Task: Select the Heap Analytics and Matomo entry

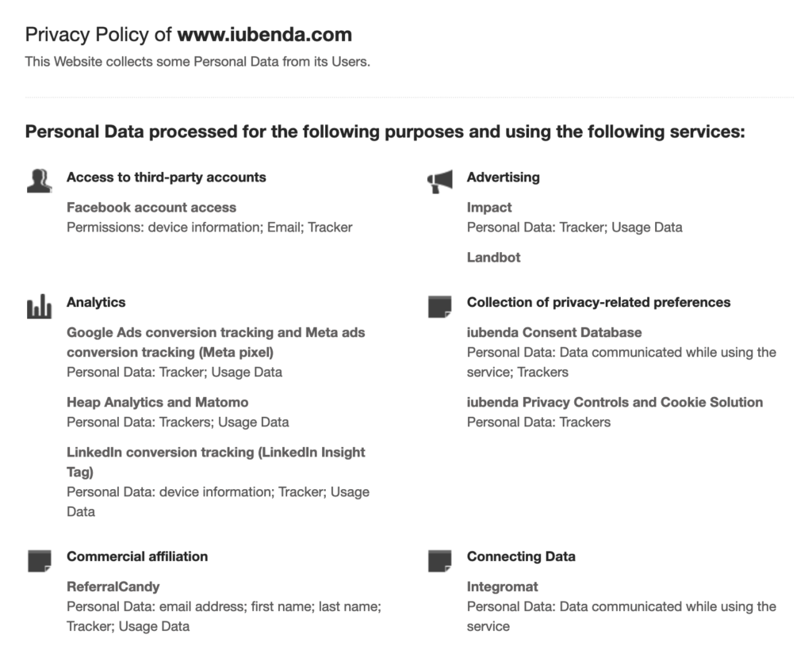Action: pos(157,403)
